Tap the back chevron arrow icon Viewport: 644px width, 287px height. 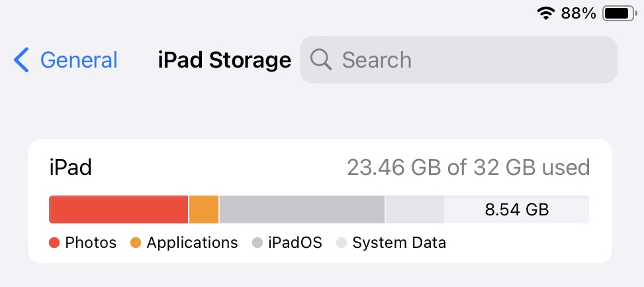click(x=22, y=60)
